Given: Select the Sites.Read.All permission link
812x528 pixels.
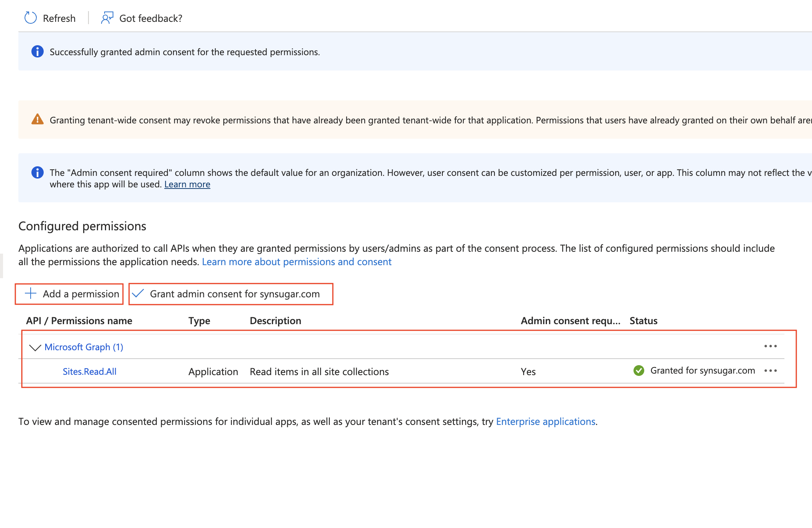Looking at the screenshot, I should click(90, 371).
